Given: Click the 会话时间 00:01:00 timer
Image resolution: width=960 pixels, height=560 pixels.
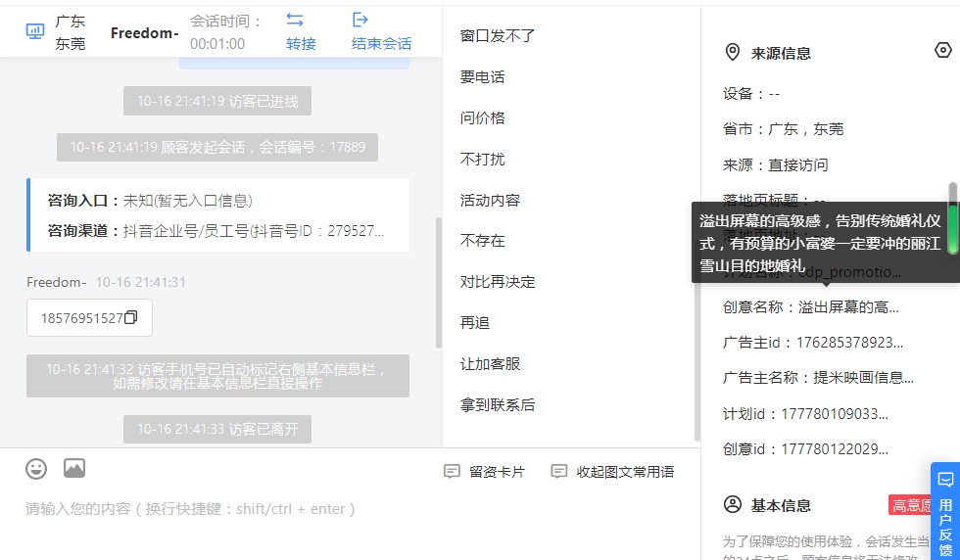Looking at the screenshot, I should [226, 32].
